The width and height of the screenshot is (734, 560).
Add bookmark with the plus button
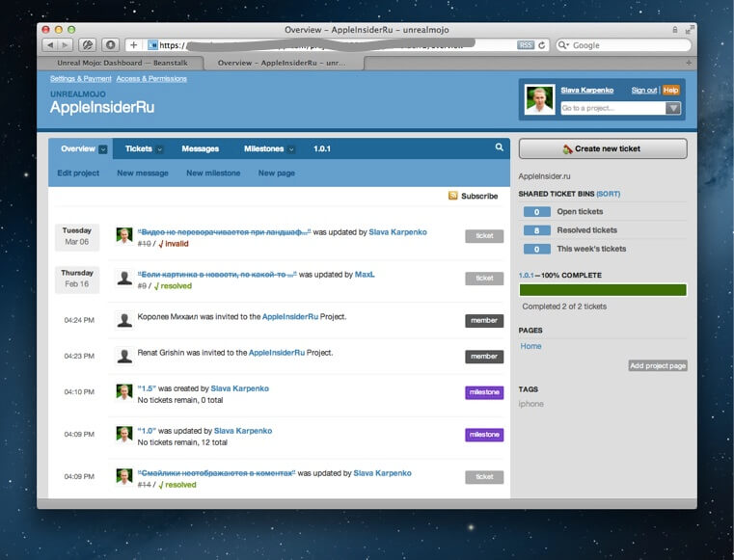coord(133,45)
